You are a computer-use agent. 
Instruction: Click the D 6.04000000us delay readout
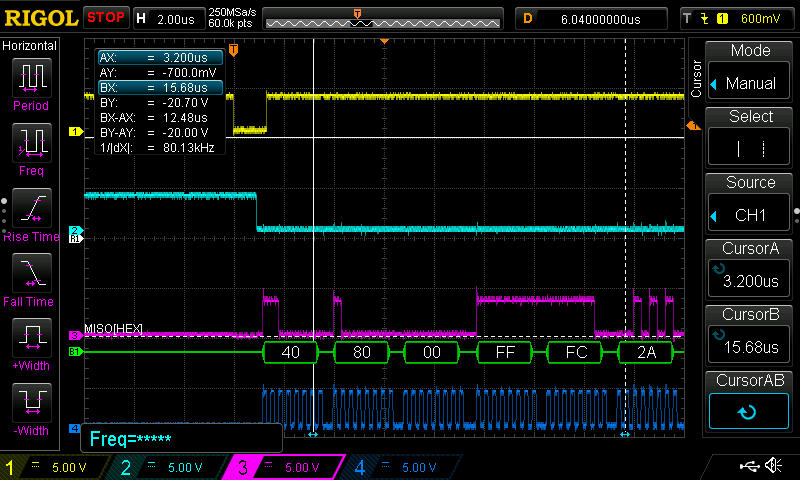click(x=591, y=19)
